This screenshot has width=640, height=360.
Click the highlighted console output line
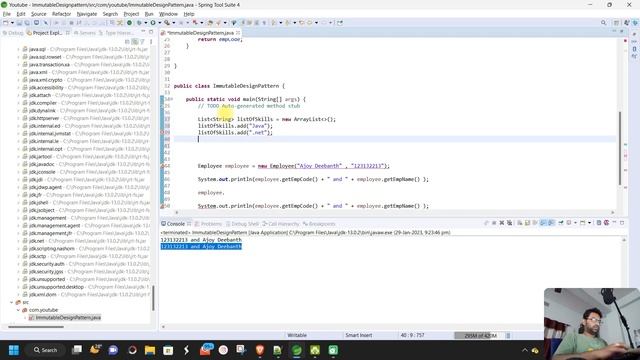(201, 247)
